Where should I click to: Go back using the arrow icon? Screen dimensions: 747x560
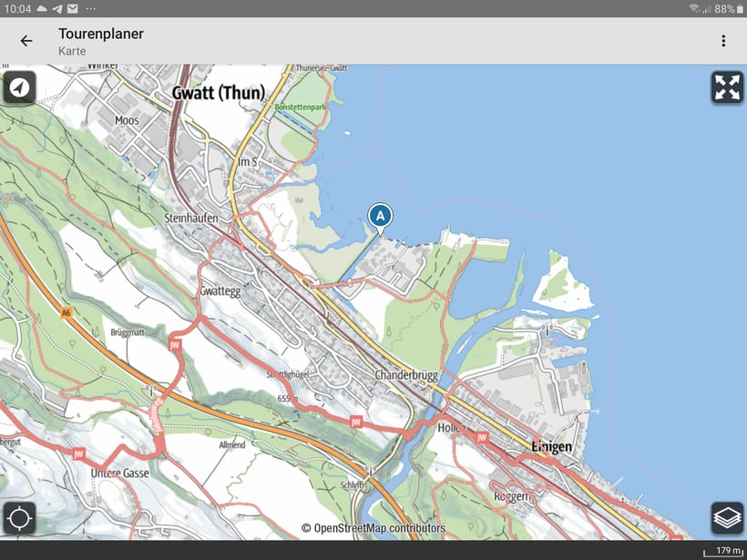26,41
